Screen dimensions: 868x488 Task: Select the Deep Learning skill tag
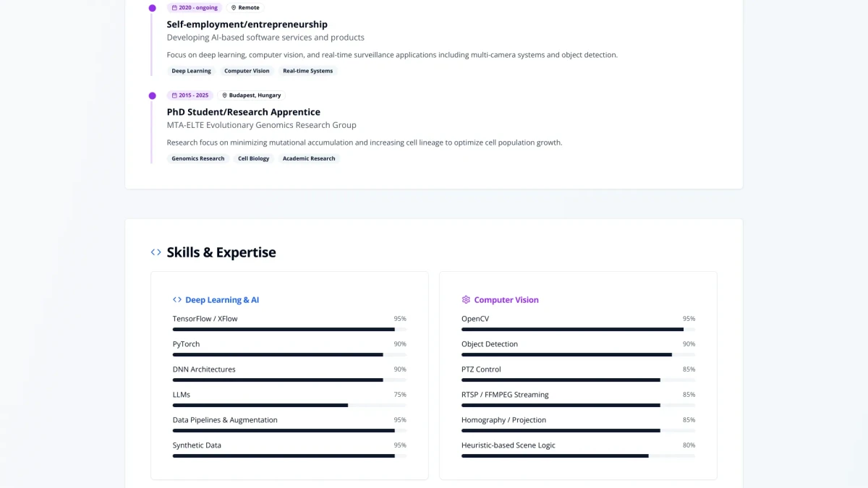191,71
